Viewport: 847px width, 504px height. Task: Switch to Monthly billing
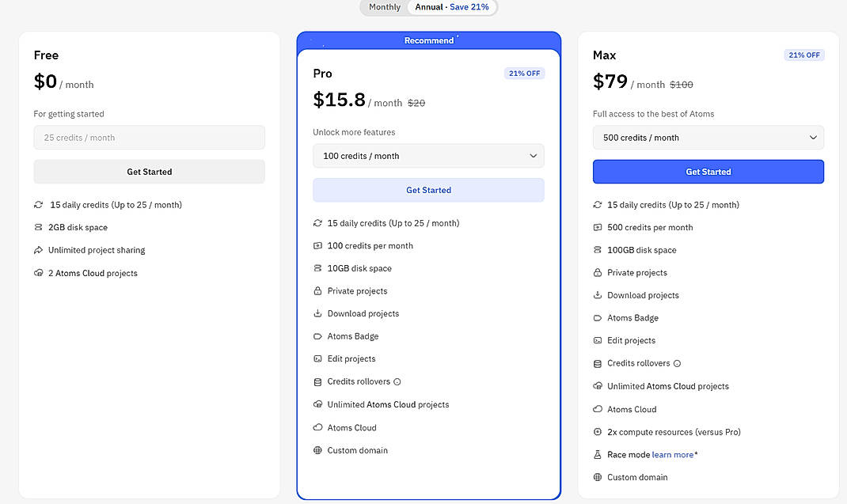coord(385,7)
